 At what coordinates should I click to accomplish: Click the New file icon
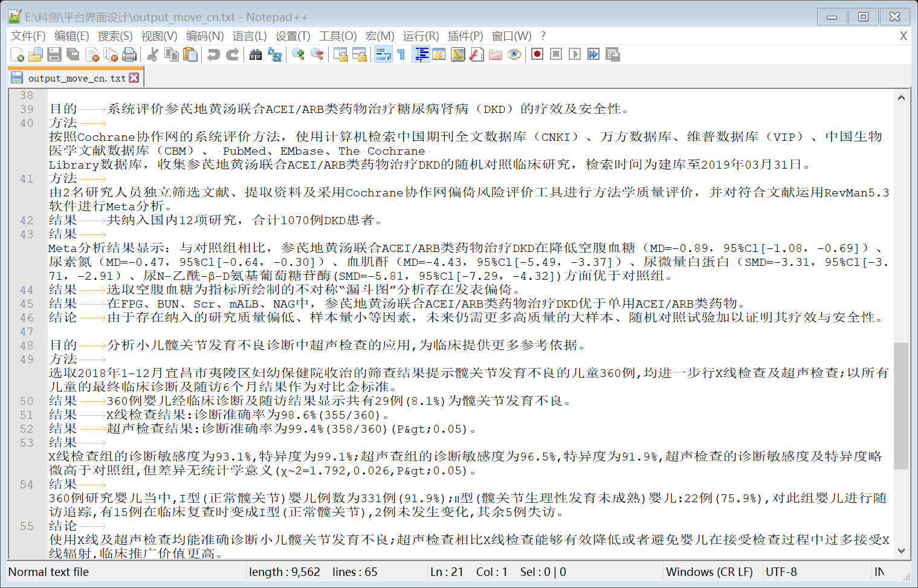(18, 55)
